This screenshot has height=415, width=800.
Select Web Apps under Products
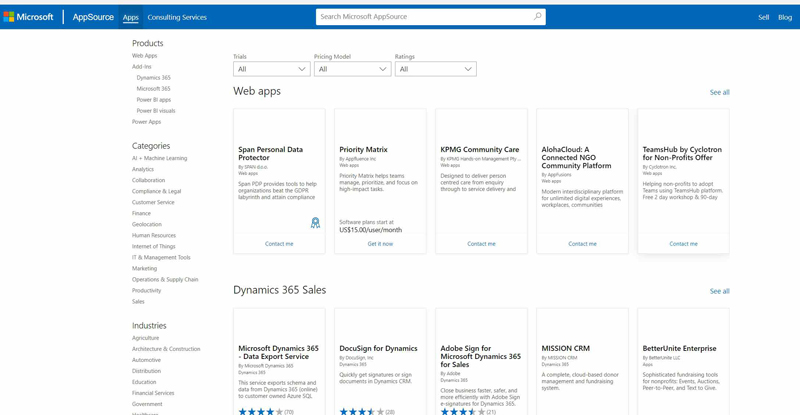coord(144,56)
